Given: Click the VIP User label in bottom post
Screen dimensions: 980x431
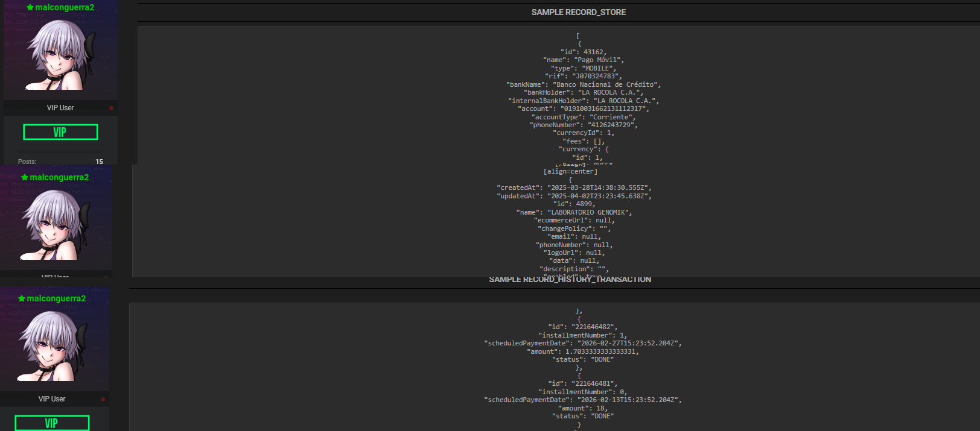Looking at the screenshot, I should (52, 399).
